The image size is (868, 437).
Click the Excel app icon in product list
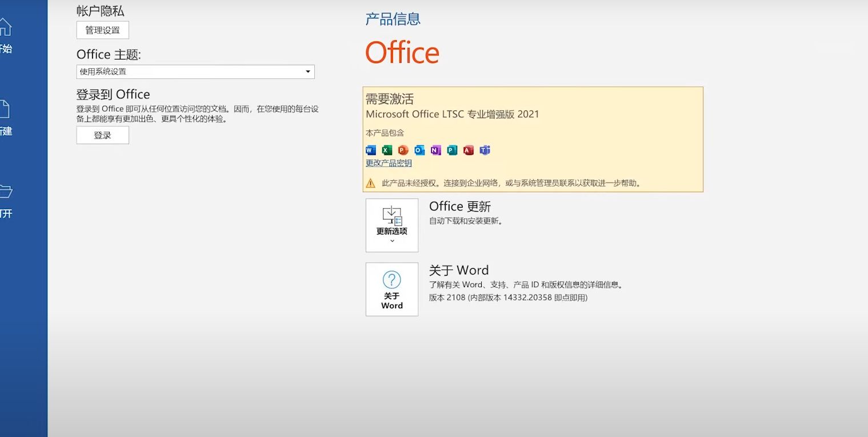[387, 150]
